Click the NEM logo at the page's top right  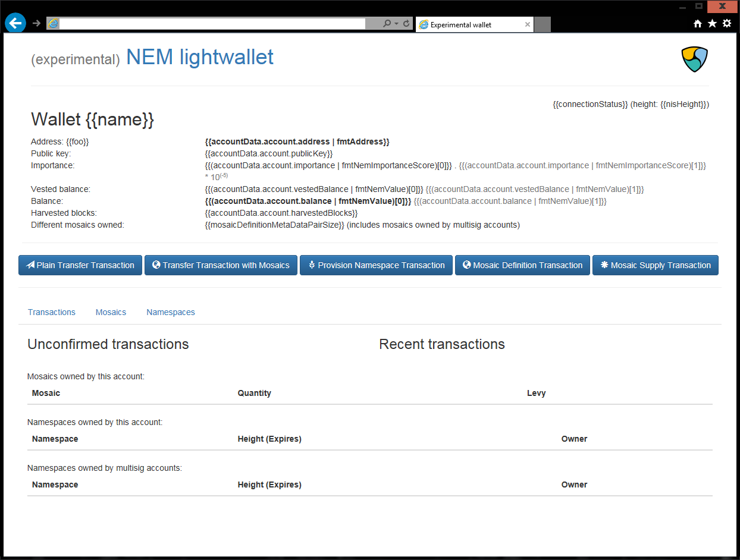(x=694, y=59)
